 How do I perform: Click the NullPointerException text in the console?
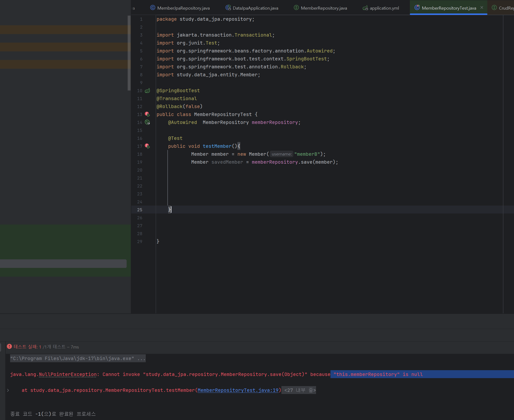[x=68, y=374]
